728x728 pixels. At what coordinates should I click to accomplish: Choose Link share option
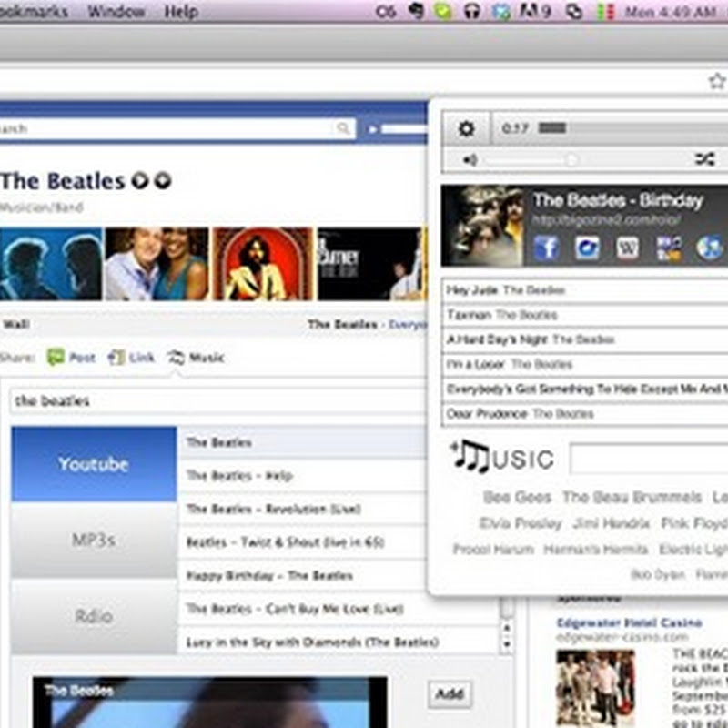coord(131,358)
